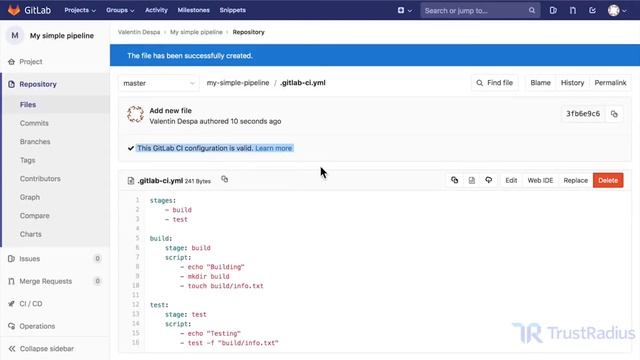Open the Milestones menu item
The height and width of the screenshot is (360, 640).
(193, 10)
